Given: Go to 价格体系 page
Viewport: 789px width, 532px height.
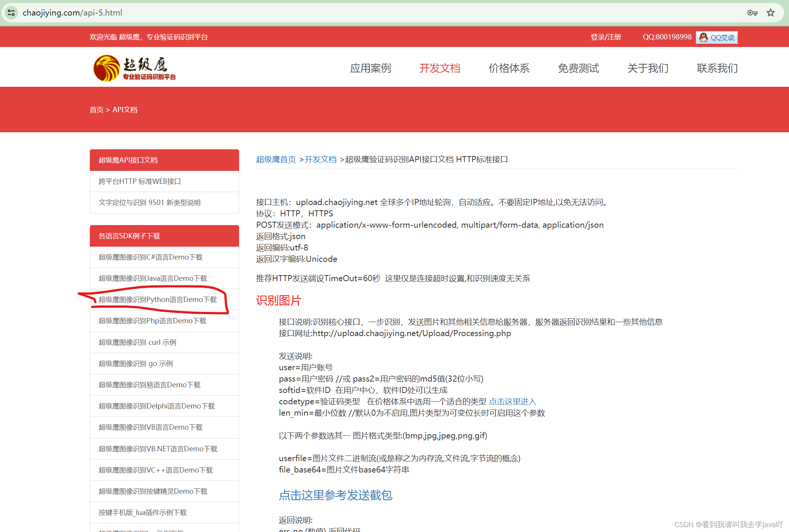Looking at the screenshot, I should click(x=509, y=68).
